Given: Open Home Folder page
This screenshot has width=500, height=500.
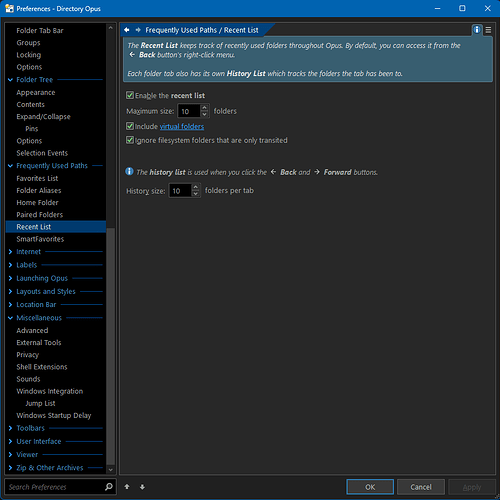Looking at the screenshot, I should [37, 202].
